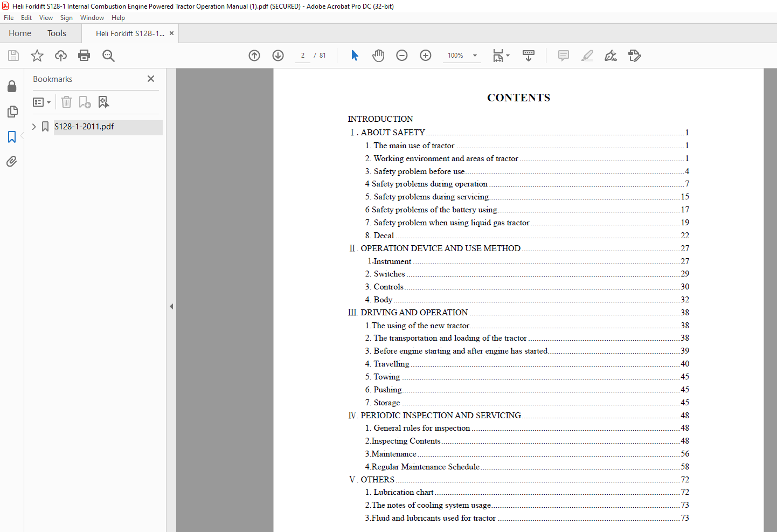This screenshot has height=532, width=777.
Task: Expand the S128-1-2011.pdf bookmark
Action: point(34,127)
